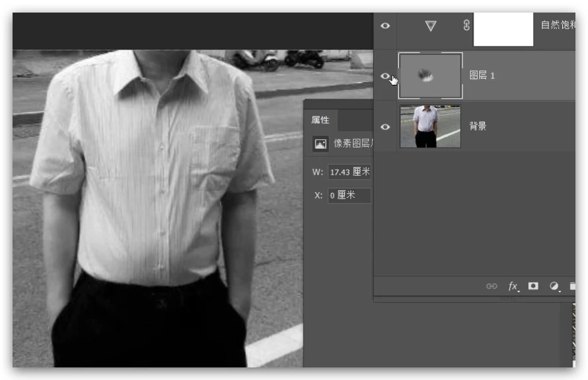Click the chain link between adjustment and mask

466,26
